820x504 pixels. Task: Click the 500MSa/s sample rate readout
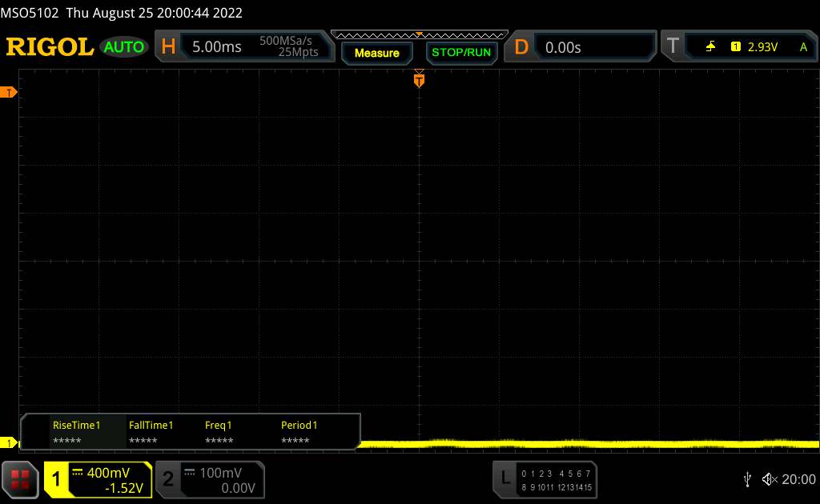(286, 41)
